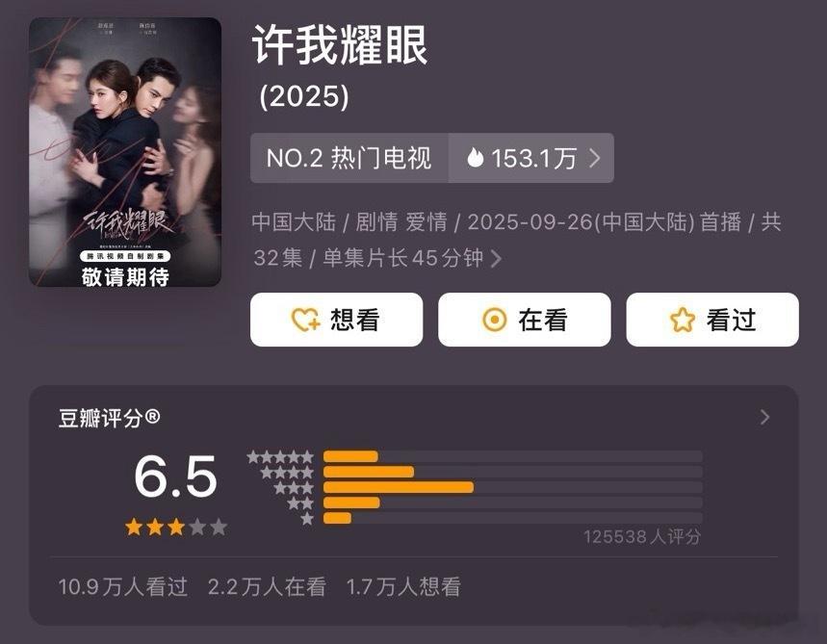This screenshot has width=827, height=644.
Task: Tap the ® symbol next to 豆瓣评分
Action: coord(152,417)
